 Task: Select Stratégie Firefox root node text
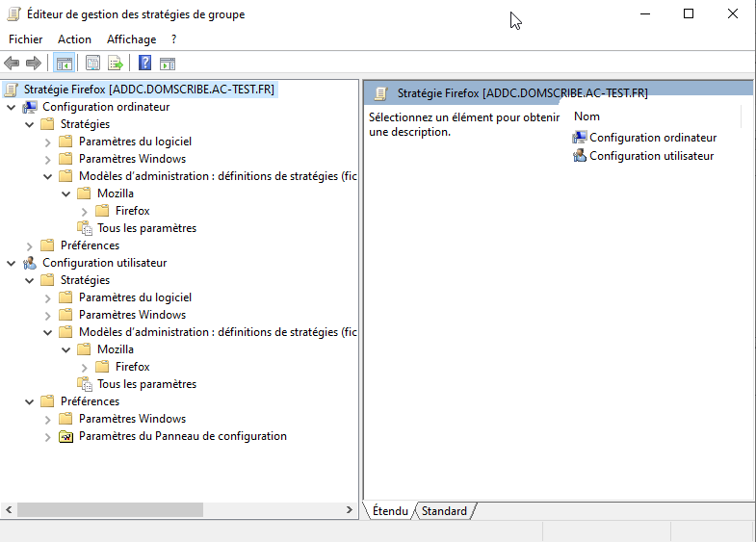click(x=149, y=90)
